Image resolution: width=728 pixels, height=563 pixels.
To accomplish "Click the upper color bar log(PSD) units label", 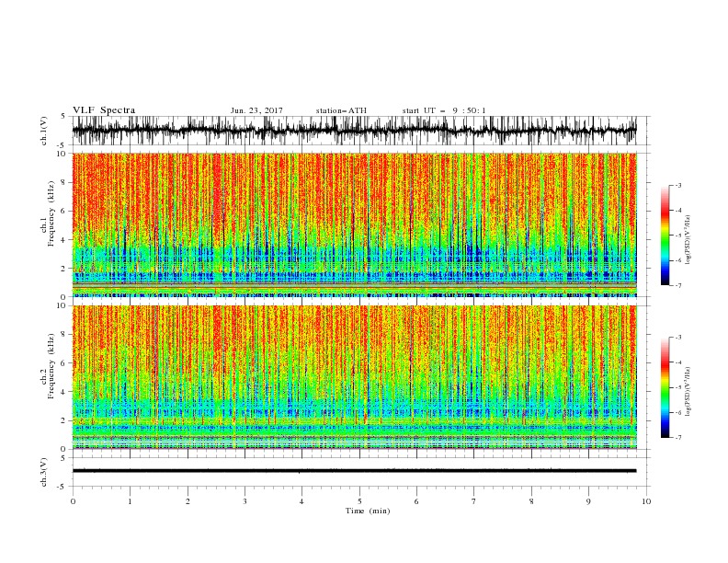I will pos(688,240).
